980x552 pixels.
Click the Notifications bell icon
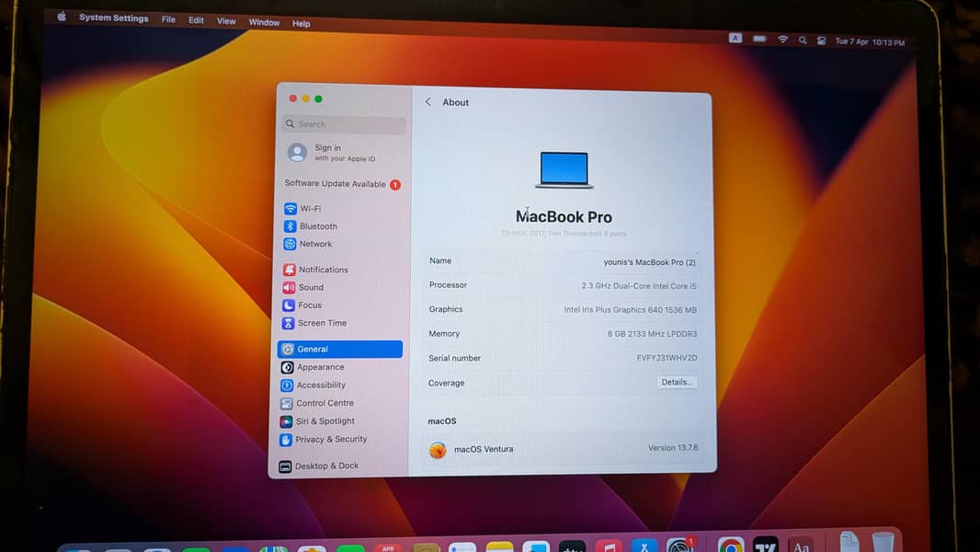click(x=289, y=269)
